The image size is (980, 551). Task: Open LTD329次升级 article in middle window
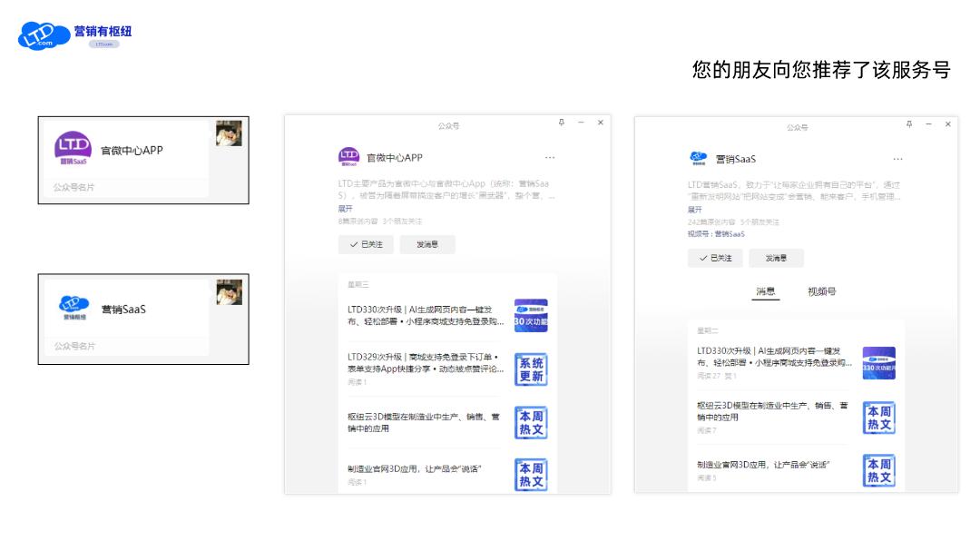(x=426, y=363)
